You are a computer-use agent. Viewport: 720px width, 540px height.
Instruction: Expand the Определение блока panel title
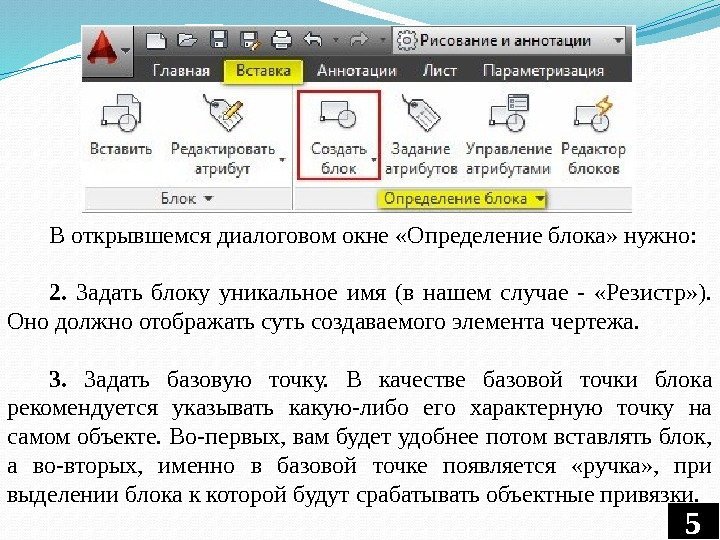tap(463, 199)
